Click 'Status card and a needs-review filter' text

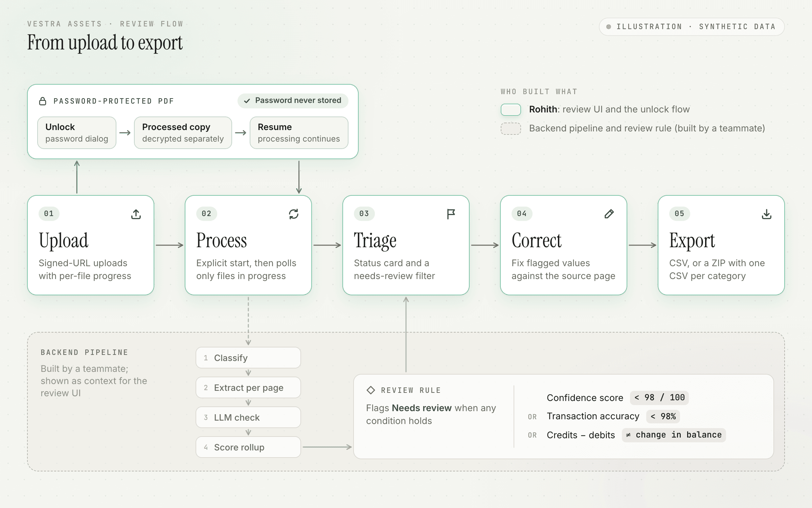(x=394, y=270)
